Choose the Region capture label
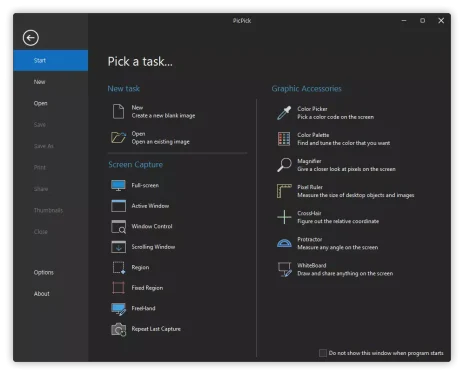The height and width of the screenshot is (375, 464). click(140, 267)
